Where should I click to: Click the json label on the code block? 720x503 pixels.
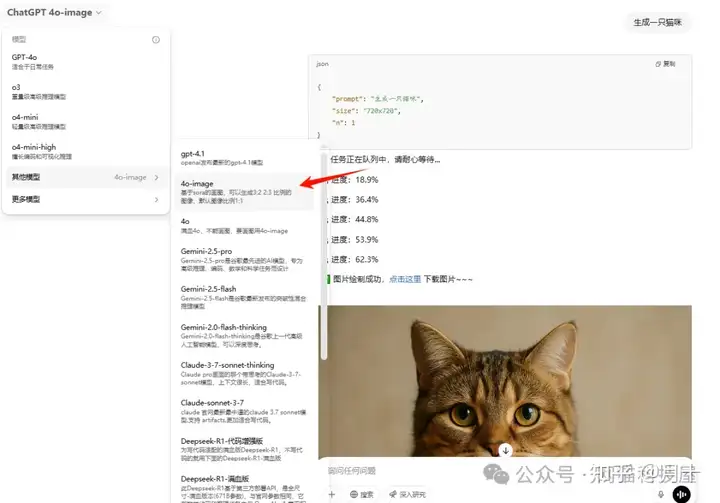coord(322,64)
